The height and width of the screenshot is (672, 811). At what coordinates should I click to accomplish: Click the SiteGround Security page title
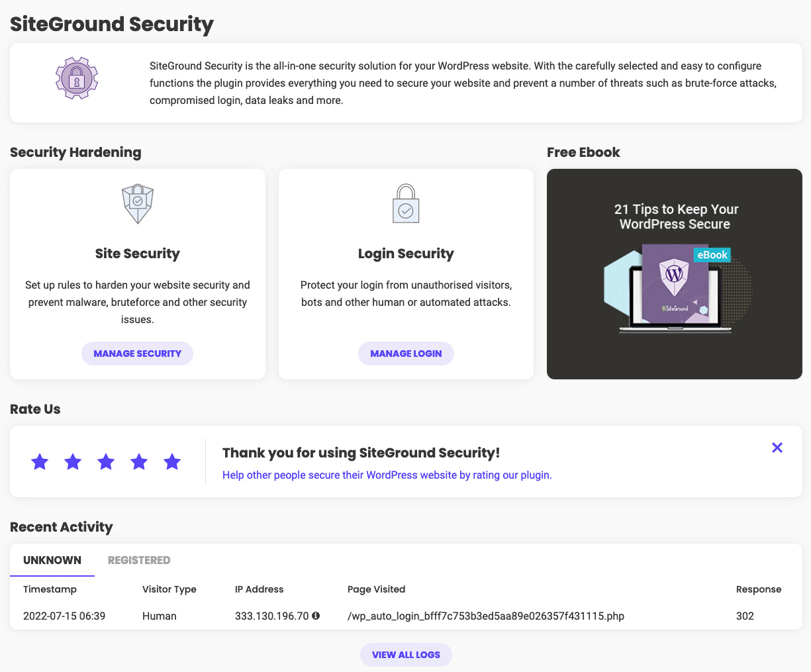coord(112,24)
